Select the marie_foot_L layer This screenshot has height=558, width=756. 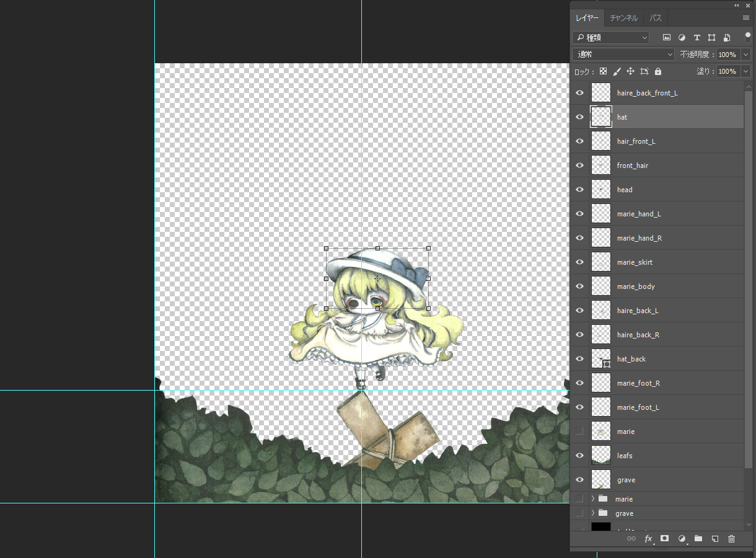657,407
